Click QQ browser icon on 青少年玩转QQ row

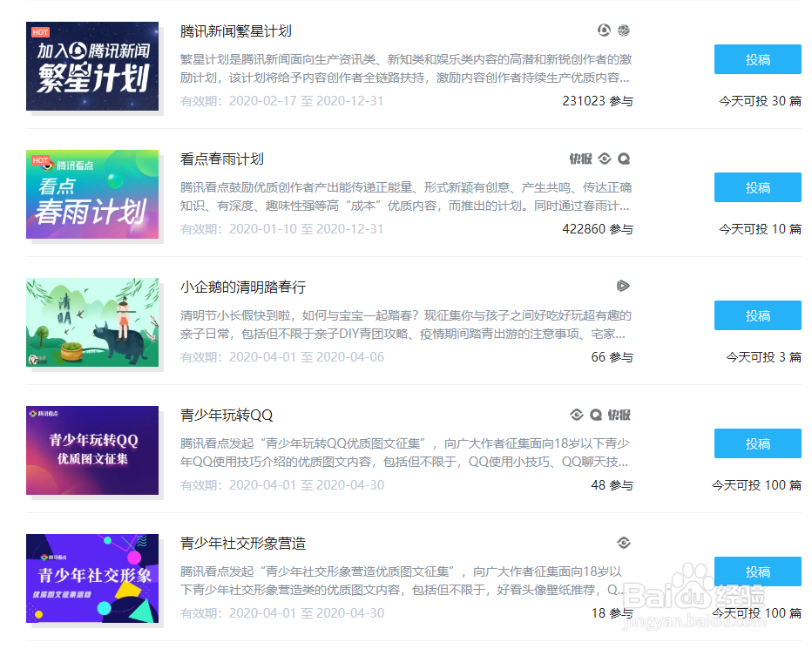(x=596, y=415)
